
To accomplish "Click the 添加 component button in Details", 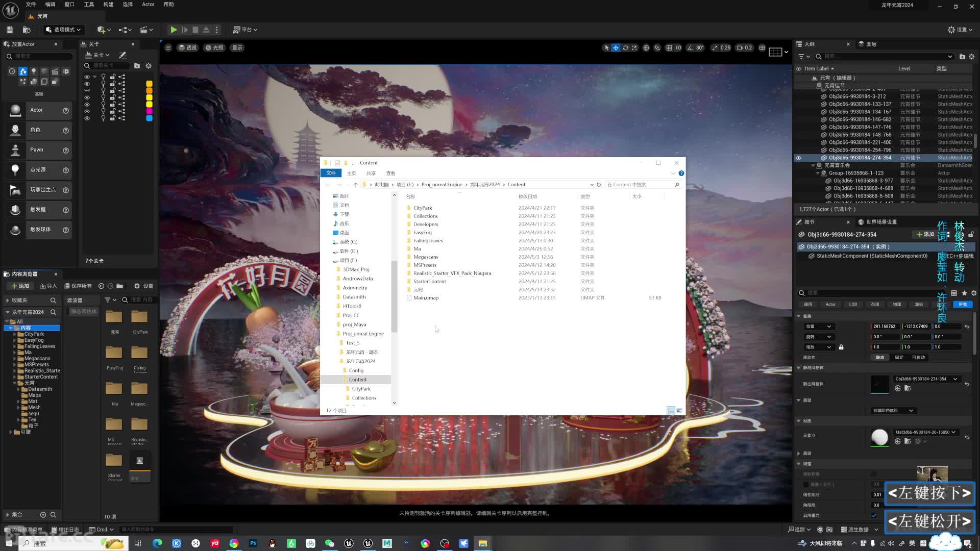I will coord(925,235).
